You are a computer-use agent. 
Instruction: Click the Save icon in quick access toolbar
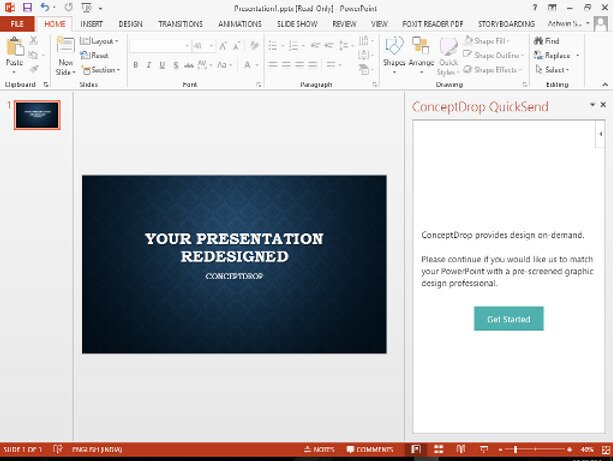[x=27, y=7]
